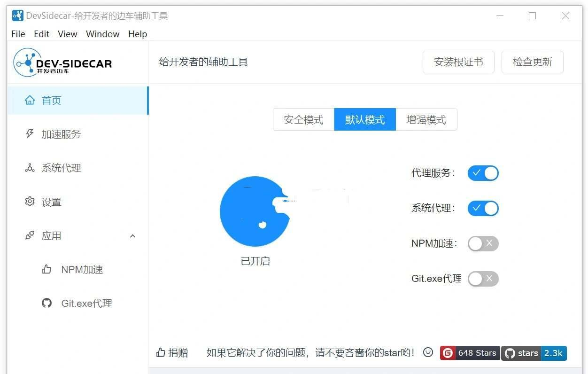Viewport: 588px width, 374px height.
Task: Click the lightning icon for 加速服务
Action: point(30,134)
